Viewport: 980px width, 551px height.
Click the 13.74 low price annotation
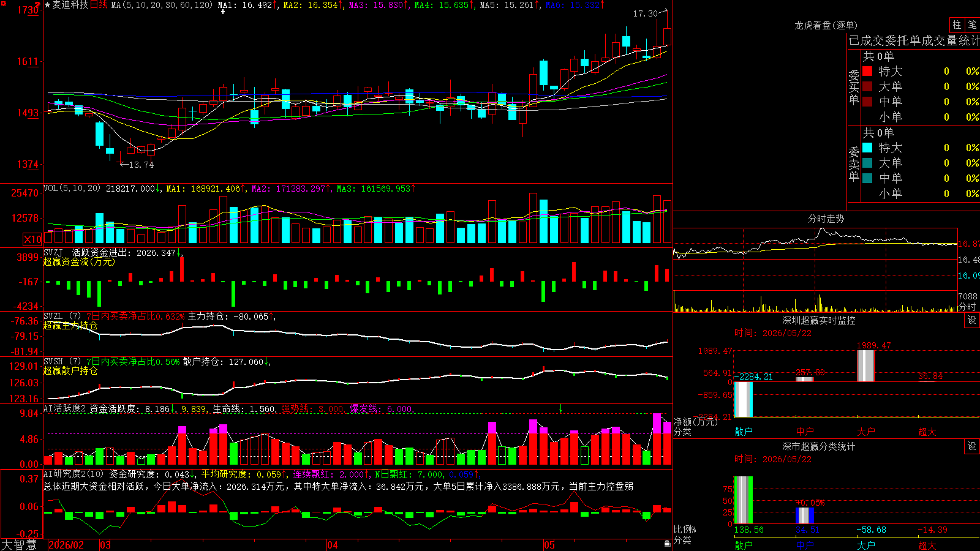pyautogui.click(x=141, y=165)
